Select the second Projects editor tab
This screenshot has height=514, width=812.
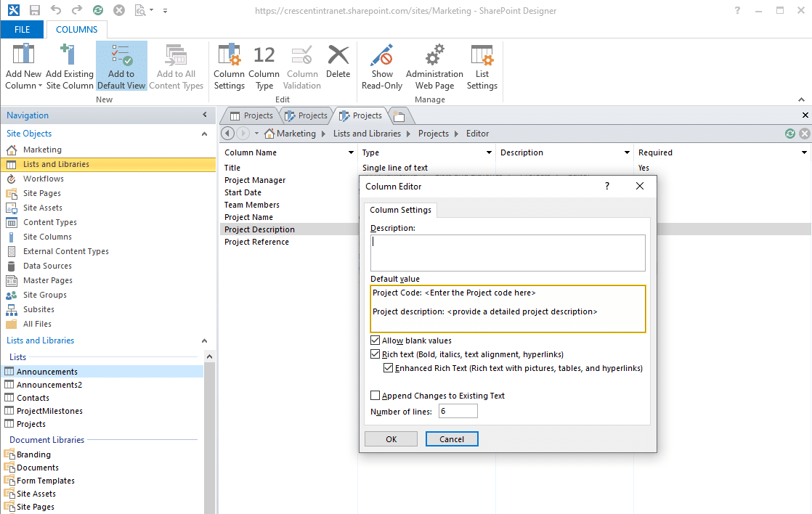click(307, 115)
